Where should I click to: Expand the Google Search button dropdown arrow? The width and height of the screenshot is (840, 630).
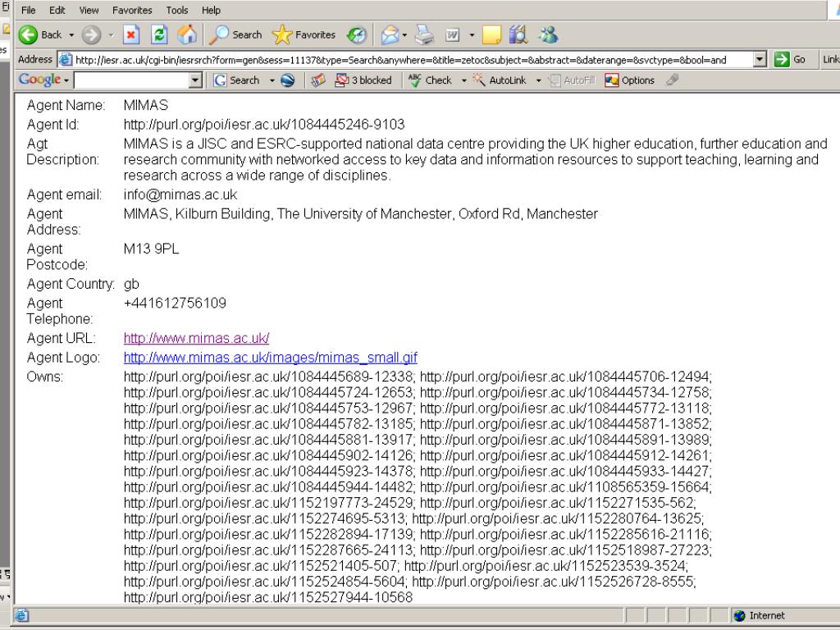tap(272, 80)
